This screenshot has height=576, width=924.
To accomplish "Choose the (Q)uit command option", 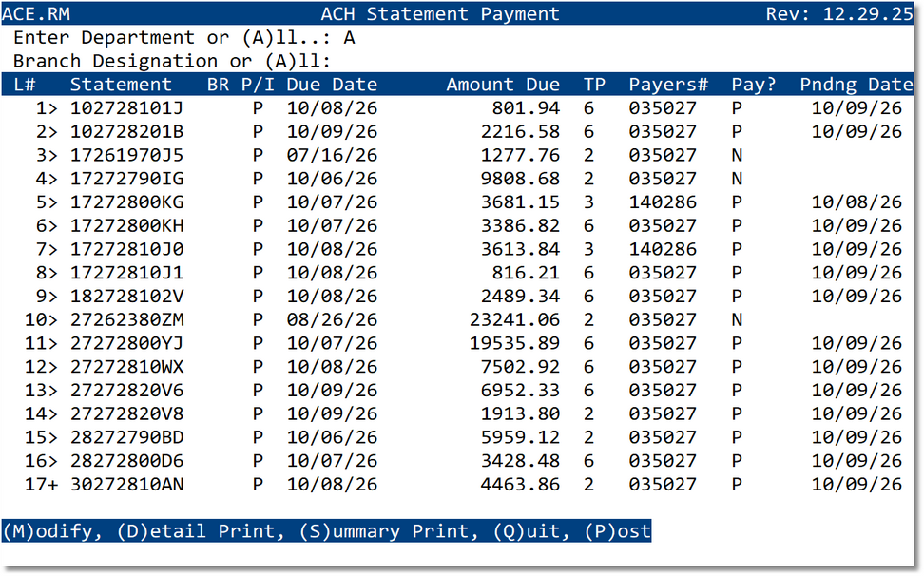I will [x=527, y=531].
